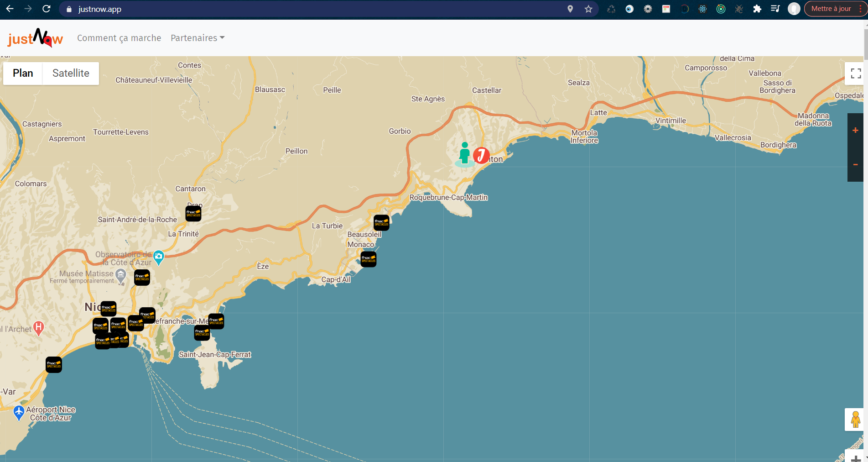Open the media playlist control
The image size is (868, 462).
tap(775, 9)
